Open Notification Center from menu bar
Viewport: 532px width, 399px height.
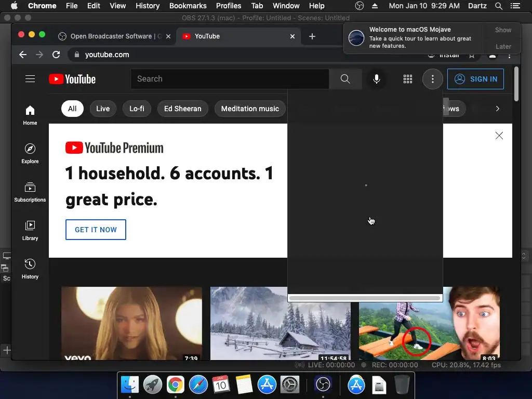[515, 6]
